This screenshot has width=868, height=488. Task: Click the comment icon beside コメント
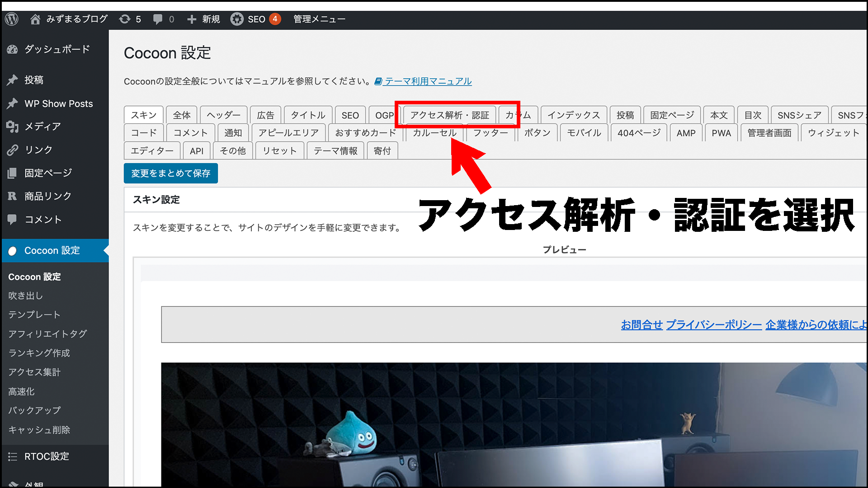point(13,220)
